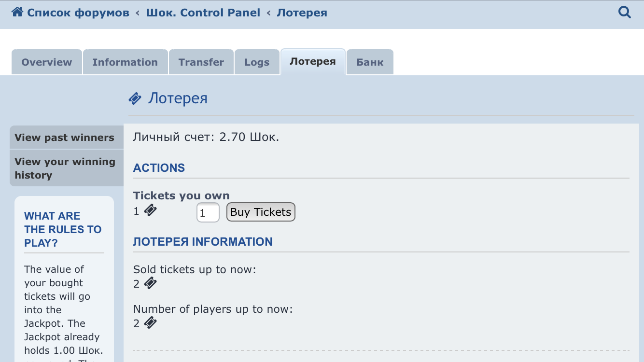Select the Лотерея tab

coord(313,62)
